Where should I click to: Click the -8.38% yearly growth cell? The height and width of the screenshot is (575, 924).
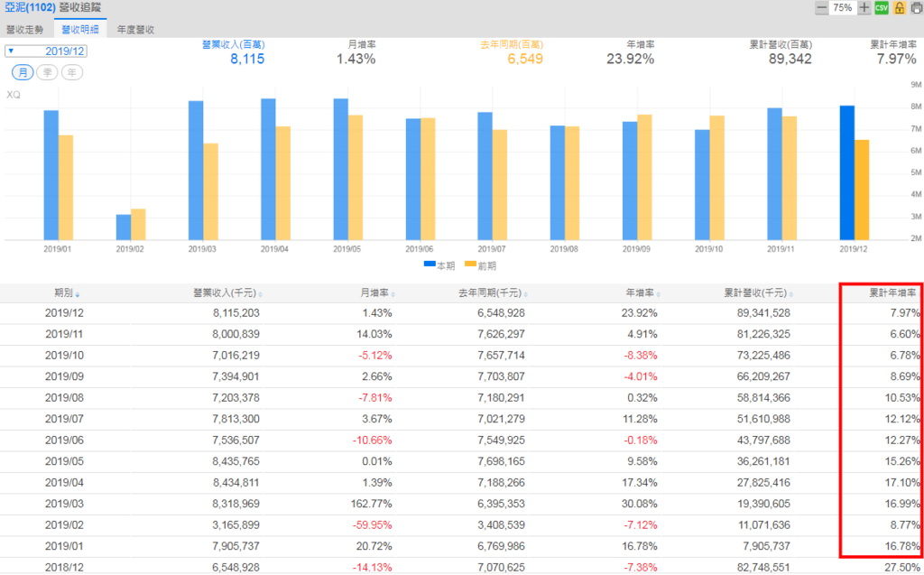pyautogui.click(x=641, y=356)
